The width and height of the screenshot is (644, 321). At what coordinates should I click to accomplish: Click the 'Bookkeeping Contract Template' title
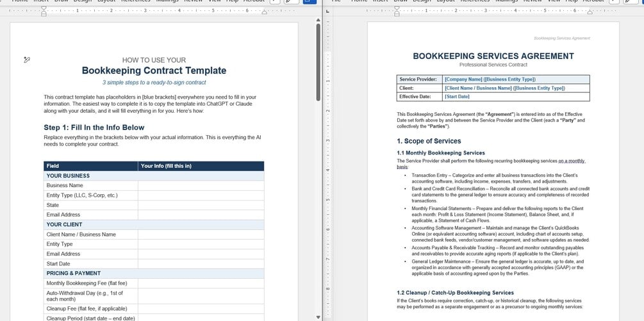point(154,70)
